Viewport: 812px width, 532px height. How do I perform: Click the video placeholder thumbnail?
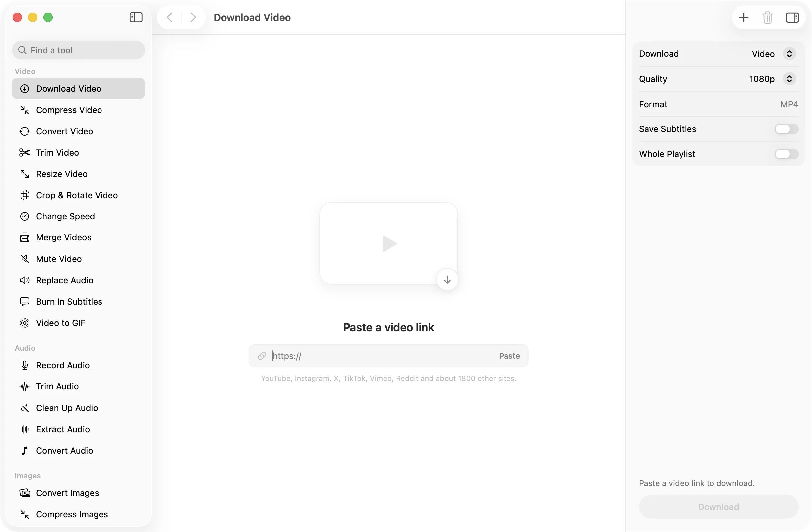[x=388, y=243]
